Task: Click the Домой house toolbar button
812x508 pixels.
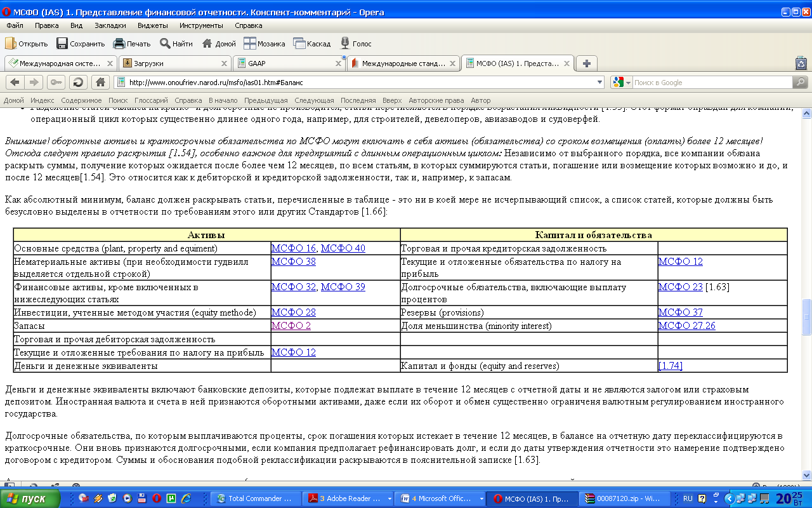Action: coord(219,44)
